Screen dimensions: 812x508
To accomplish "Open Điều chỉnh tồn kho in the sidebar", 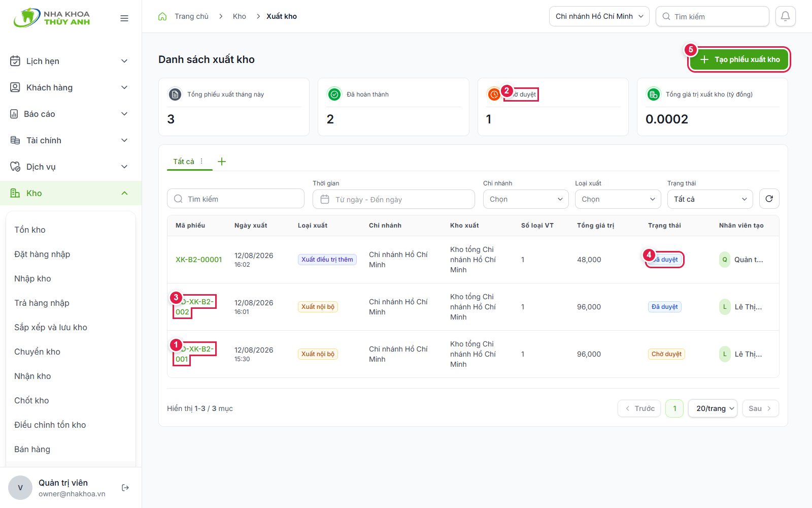I will pyautogui.click(x=50, y=425).
